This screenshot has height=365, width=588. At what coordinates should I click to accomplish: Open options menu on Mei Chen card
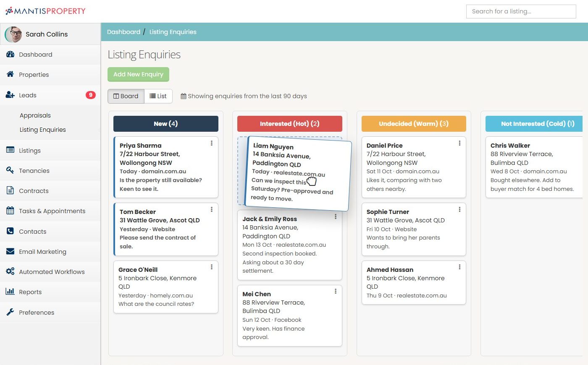[335, 291]
